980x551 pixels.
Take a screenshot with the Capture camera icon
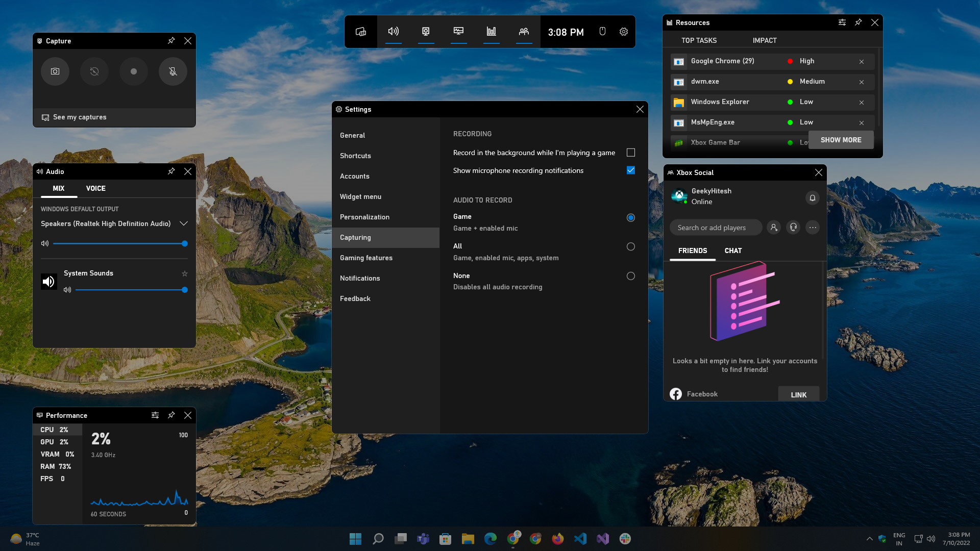pyautogui.click(x=55, y=71)
